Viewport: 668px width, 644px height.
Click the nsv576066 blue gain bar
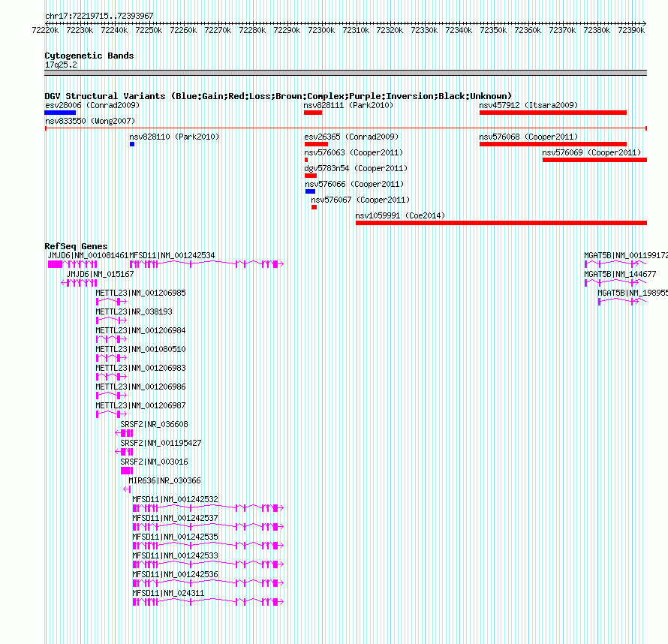310,191
